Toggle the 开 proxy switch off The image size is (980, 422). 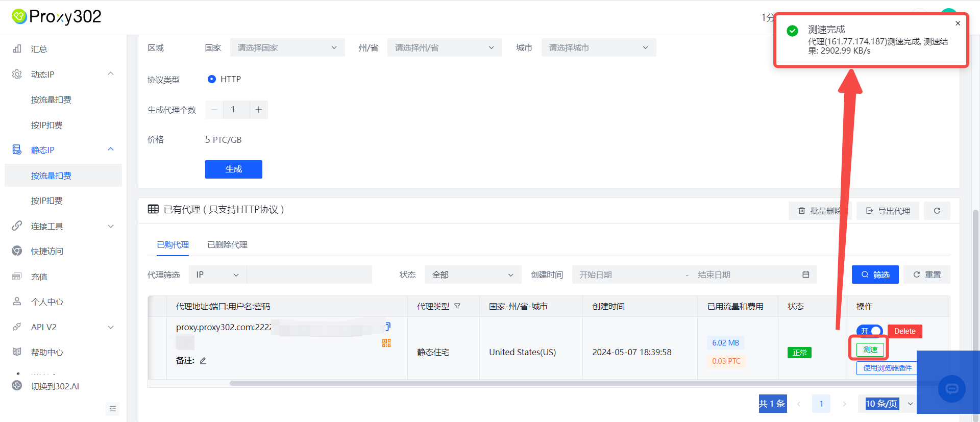(870, 331)
